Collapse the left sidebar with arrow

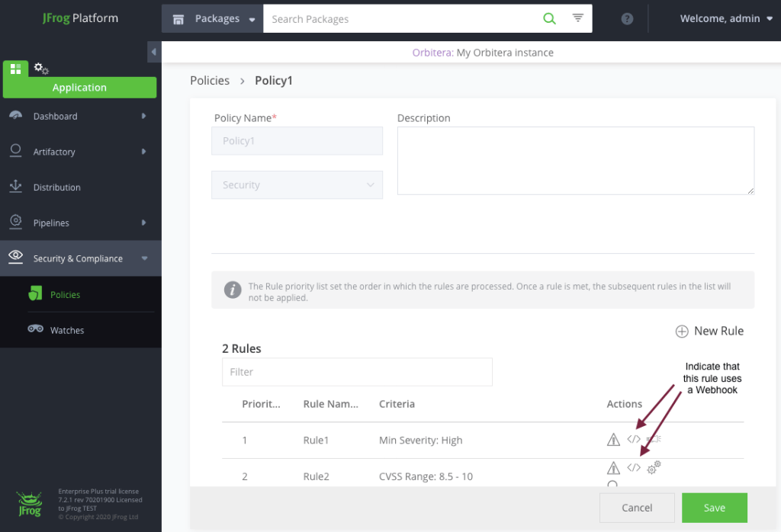coord(153,52)
